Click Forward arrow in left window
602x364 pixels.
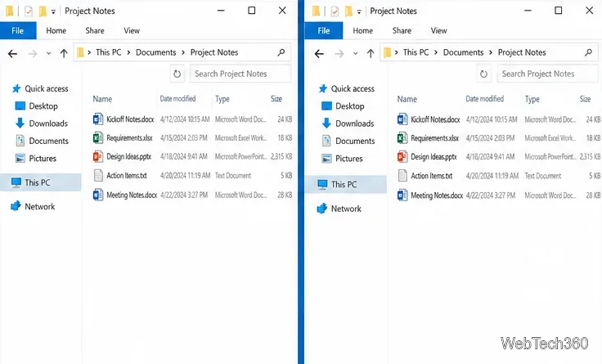[x=33, y=54]
